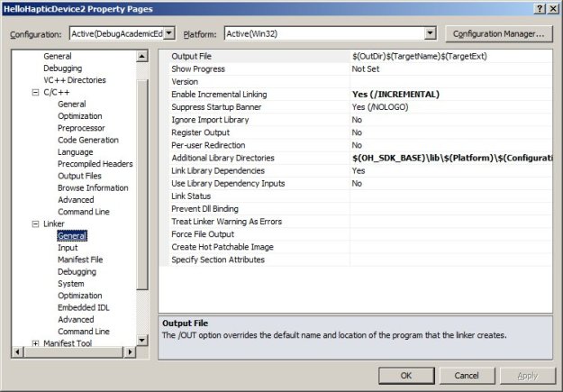Open the Embedded IDL linker page

pyautogui.click(x=82, y=307)
